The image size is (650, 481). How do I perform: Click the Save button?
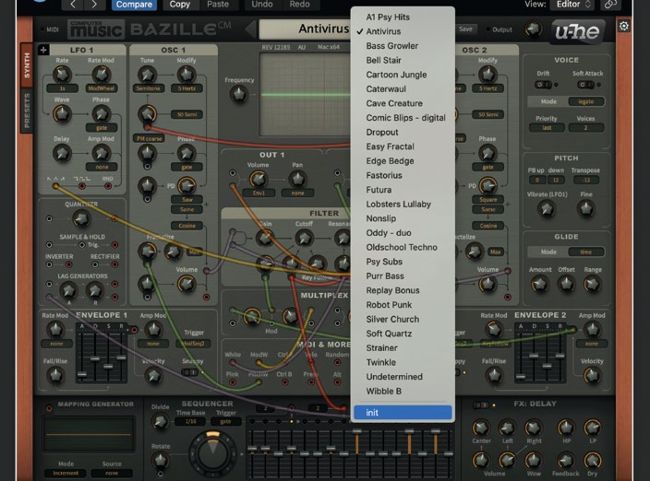point(465,29)
